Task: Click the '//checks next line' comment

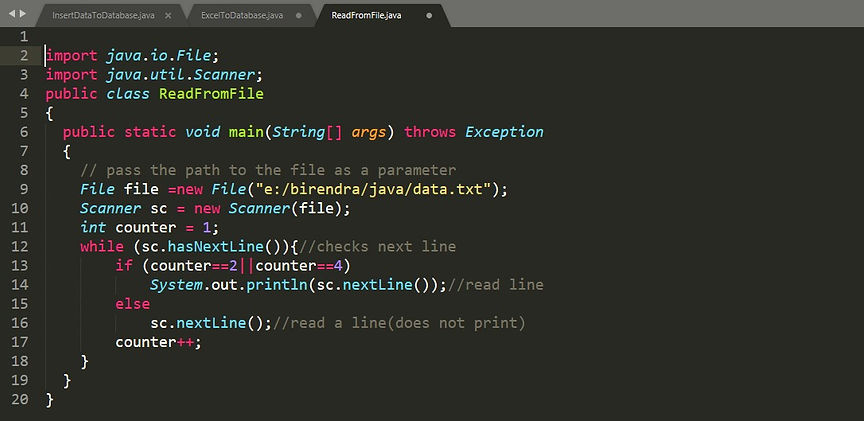Action: (377, 246)
